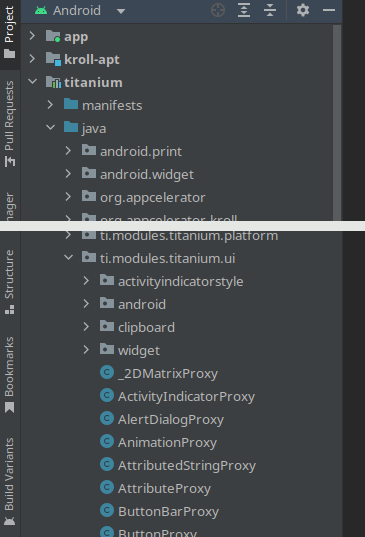Select the kroll-apt module
365x537 pixels.
click(92, 60)
